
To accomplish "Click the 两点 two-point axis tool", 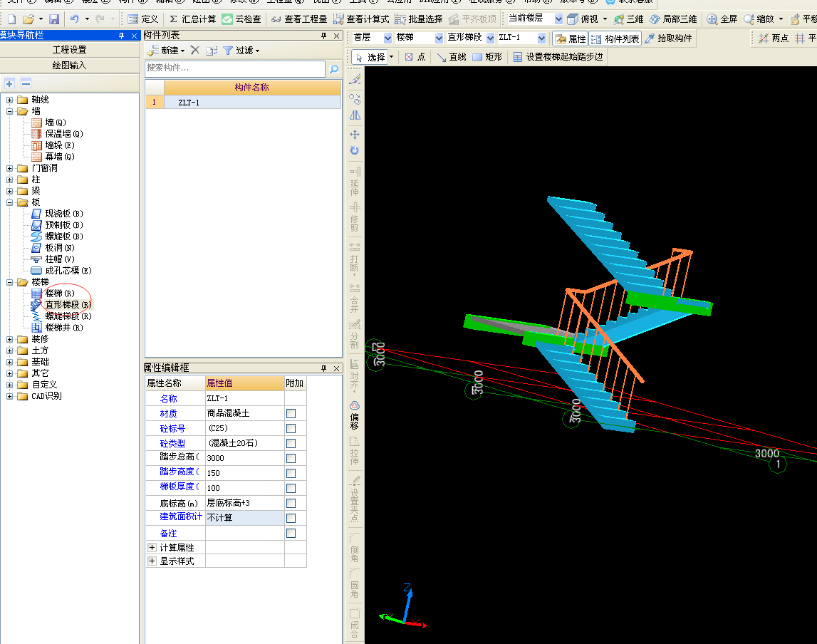I will (x=774, y=38).
